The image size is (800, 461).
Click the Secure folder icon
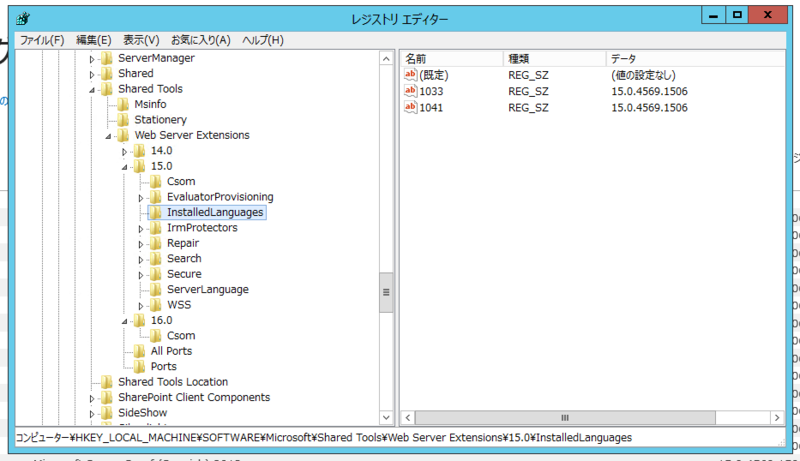[x=156, y=274]
